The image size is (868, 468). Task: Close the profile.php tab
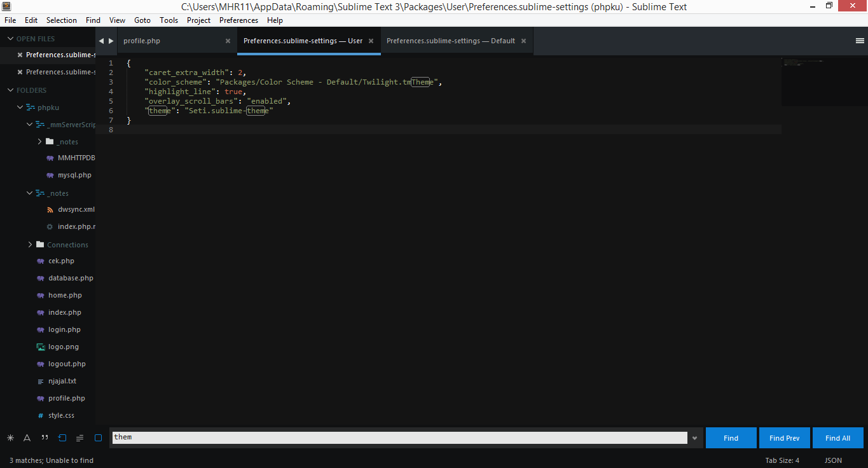point(228,41)
